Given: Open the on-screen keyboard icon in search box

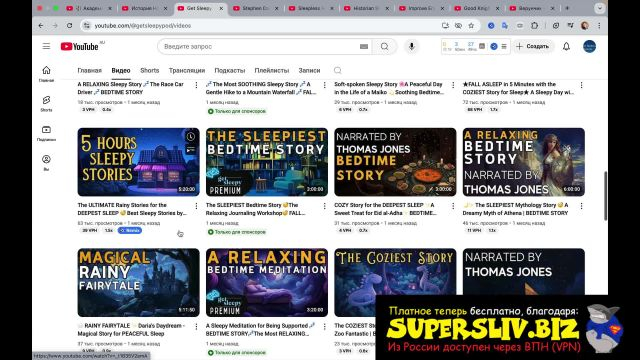Looking at the screenshot, I should [364, 47].
